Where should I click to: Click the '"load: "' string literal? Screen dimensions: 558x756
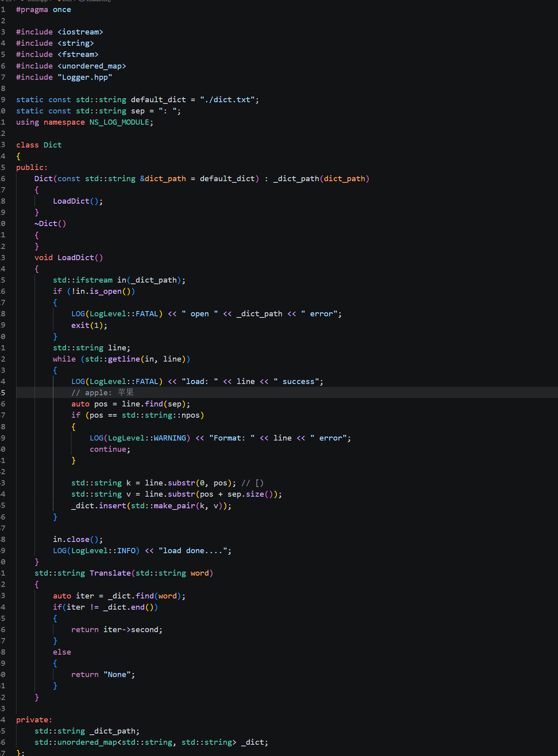200,382
